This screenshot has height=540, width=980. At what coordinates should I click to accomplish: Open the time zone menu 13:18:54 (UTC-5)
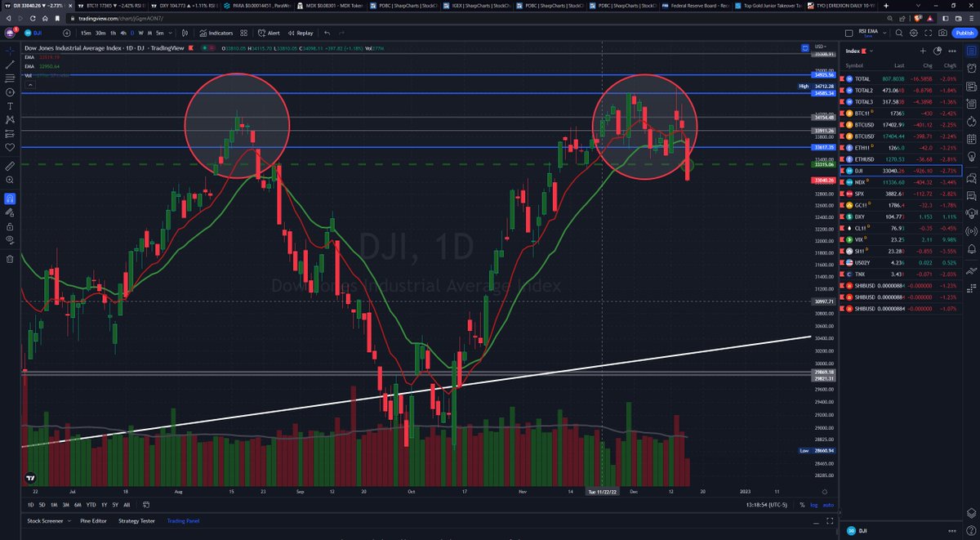767,505
